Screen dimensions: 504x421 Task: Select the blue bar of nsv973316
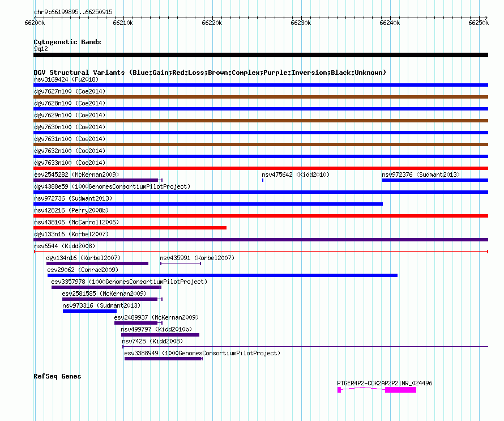89,311
